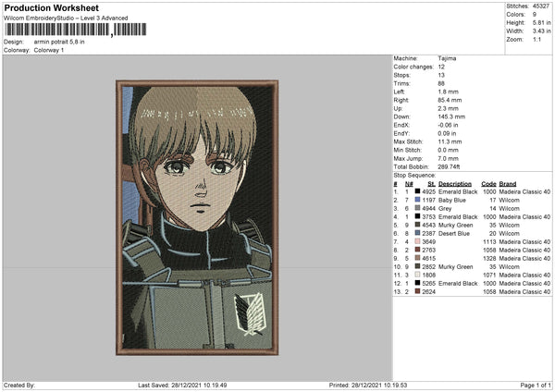
Task: Select the stitches count 45327
Action: click(541, 6)
